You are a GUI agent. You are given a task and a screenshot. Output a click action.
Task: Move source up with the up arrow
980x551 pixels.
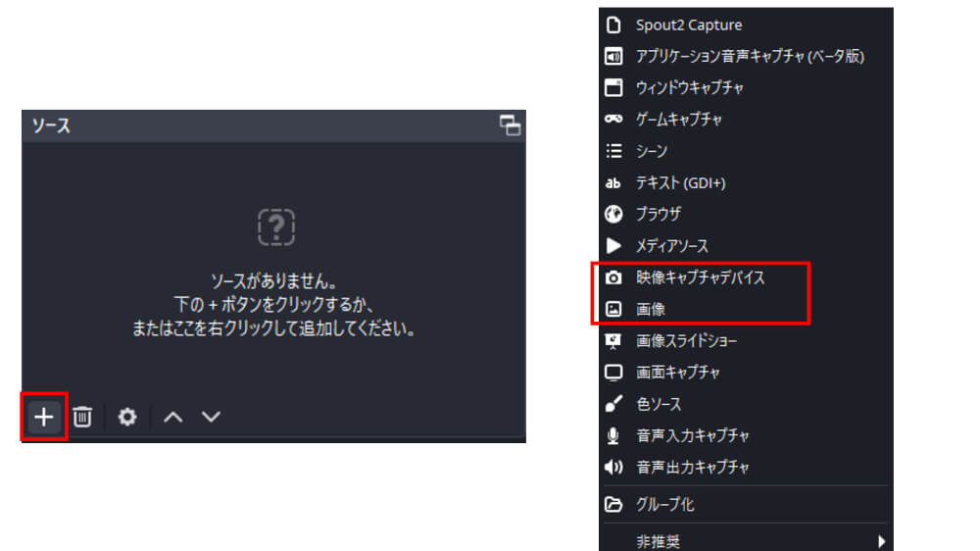(x=173, y=417)
